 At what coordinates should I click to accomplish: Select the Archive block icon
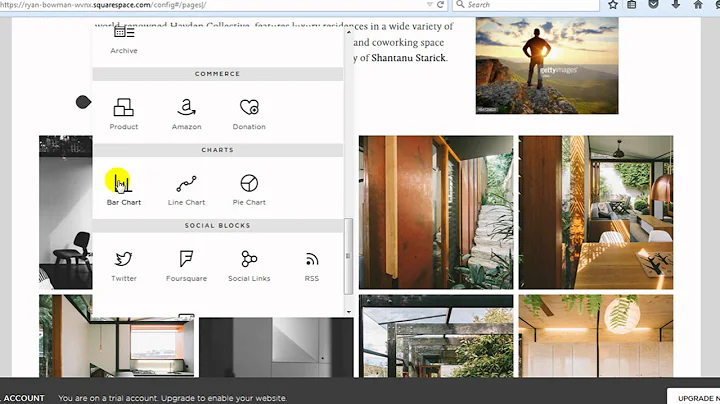pyautogui.click(x=124, y=33)
